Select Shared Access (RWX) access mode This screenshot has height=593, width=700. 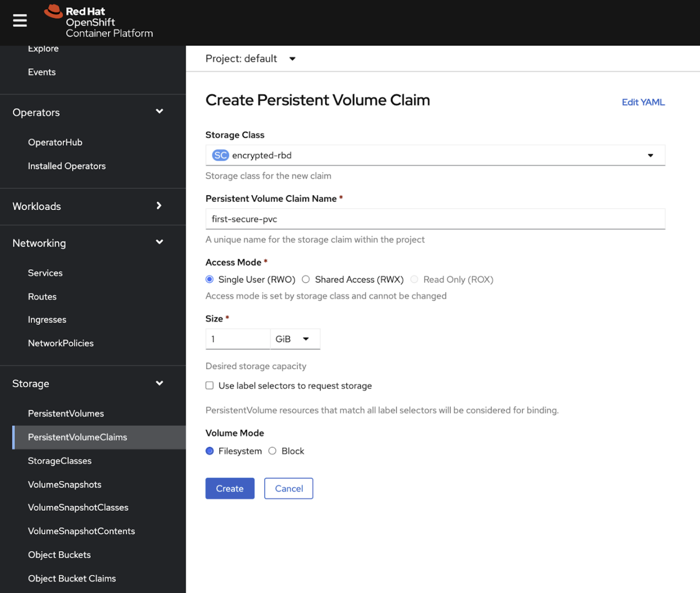click(x=306, y=280)
